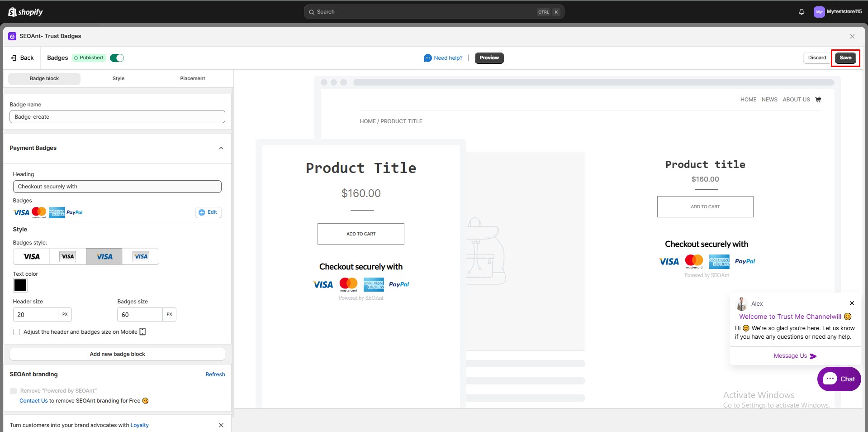Click the Refresh link for SEOAnt branding
Image resolution: width=868 pixels, height=432 pixels.
click(215, 374)
